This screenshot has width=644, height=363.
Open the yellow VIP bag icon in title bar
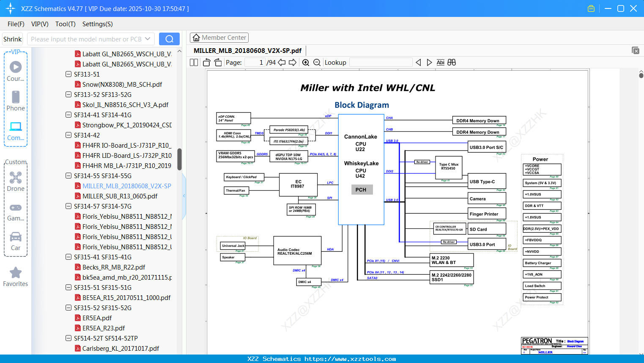tap(591, 8)
